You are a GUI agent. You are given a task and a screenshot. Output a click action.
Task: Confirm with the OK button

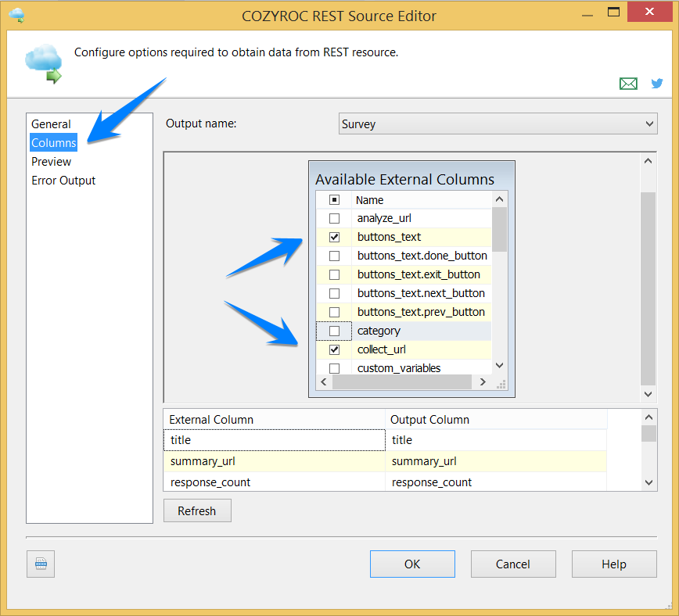[x=412, y=564]
